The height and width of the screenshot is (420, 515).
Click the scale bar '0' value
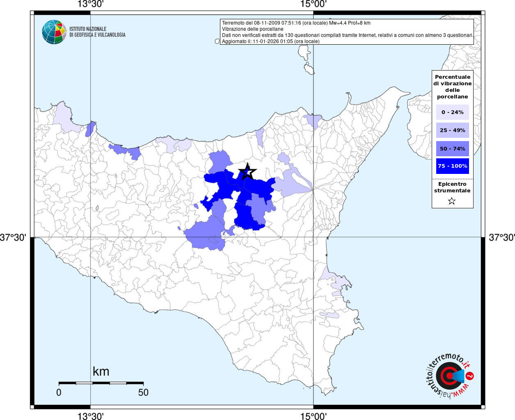pos(59,392)
